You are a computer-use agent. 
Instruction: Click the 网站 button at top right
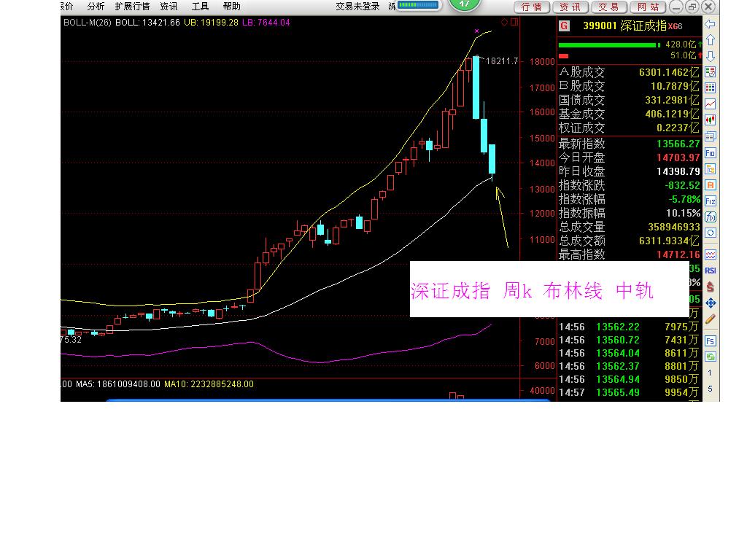(x=648, y=7)
